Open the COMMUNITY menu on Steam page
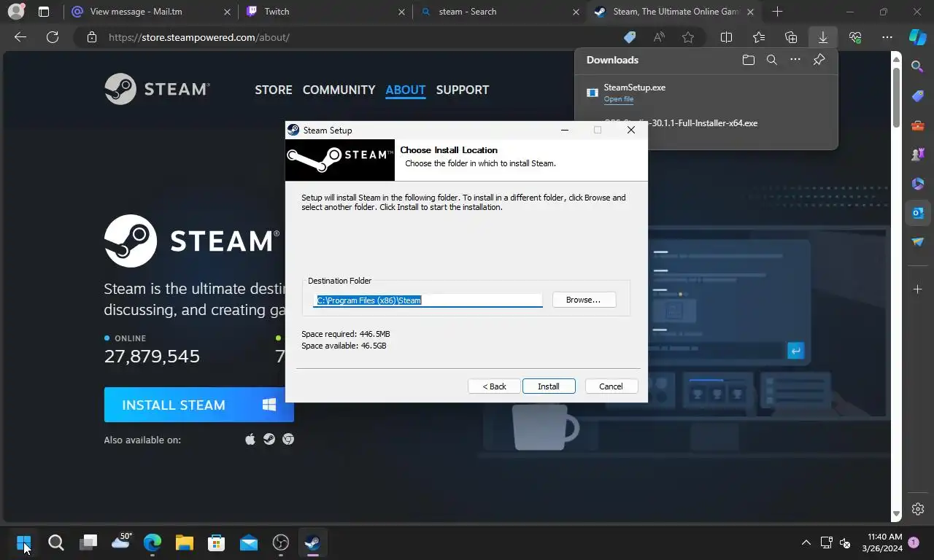Viewport: 934px width, 560px height. point(339,90)
